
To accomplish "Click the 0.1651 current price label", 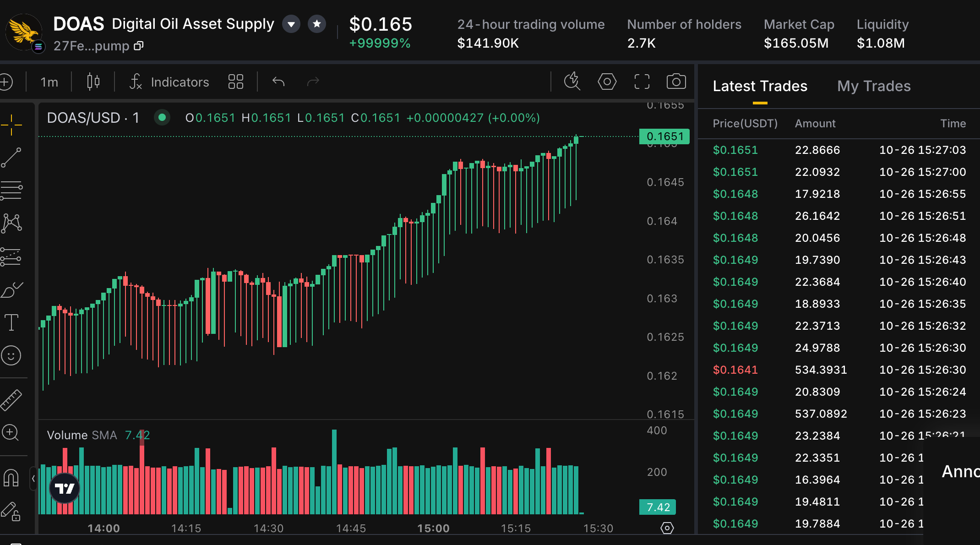I will point(664,136).
